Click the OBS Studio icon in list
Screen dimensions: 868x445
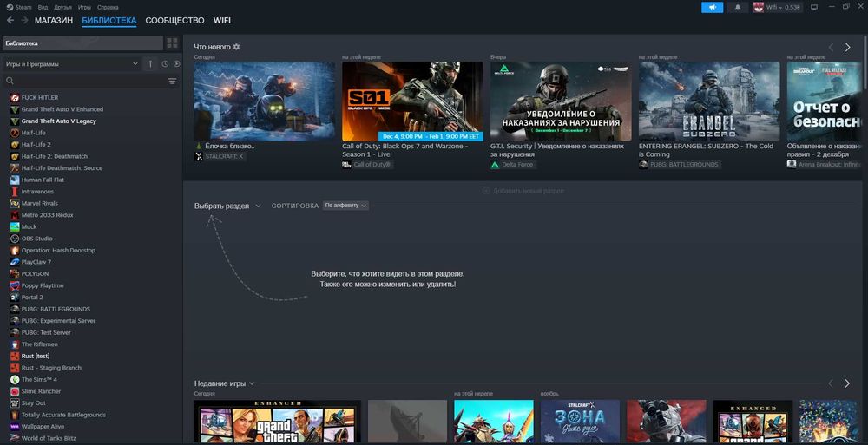click(15, 239)
